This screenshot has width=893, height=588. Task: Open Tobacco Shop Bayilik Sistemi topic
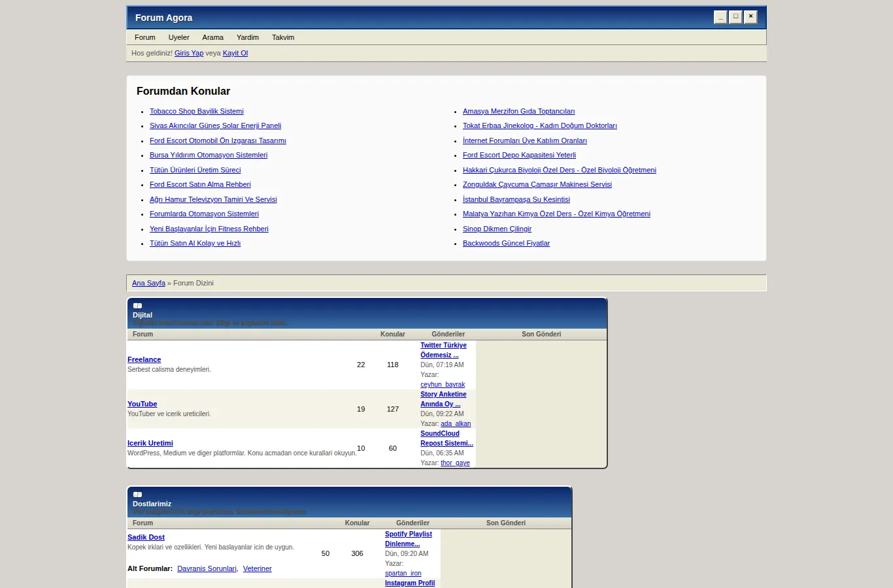click(x=197, y=111)
